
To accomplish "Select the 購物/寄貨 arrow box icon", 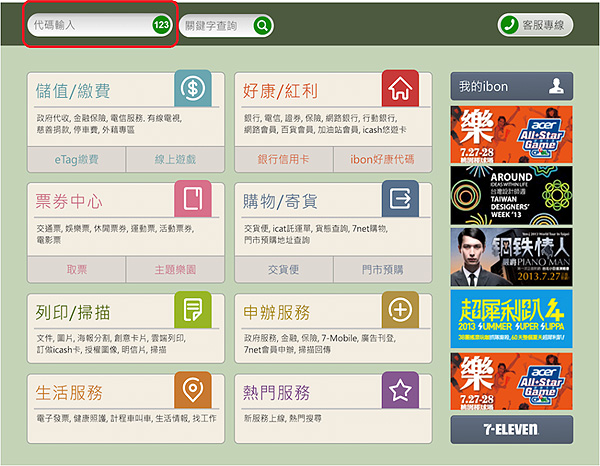I will click(401, 199).
